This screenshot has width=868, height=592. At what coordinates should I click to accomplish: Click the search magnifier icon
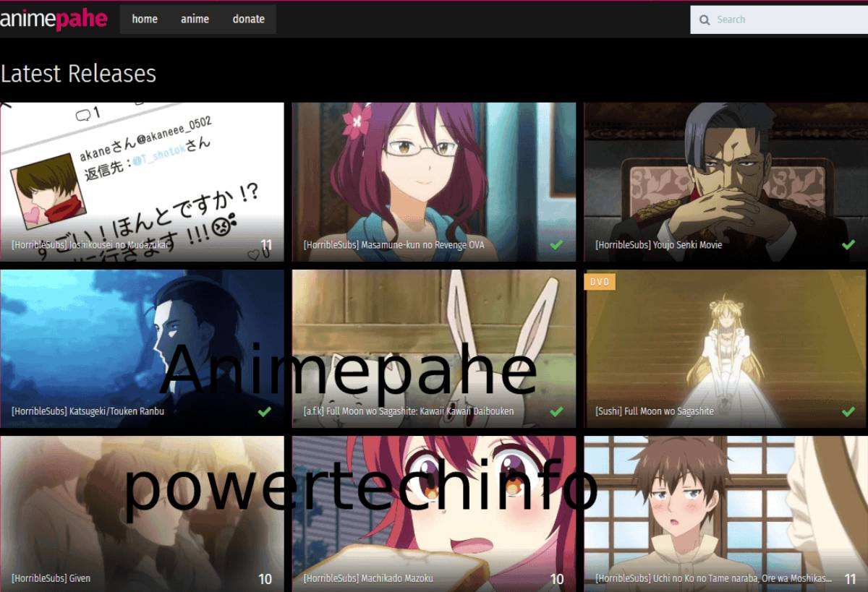coord(705,20)
